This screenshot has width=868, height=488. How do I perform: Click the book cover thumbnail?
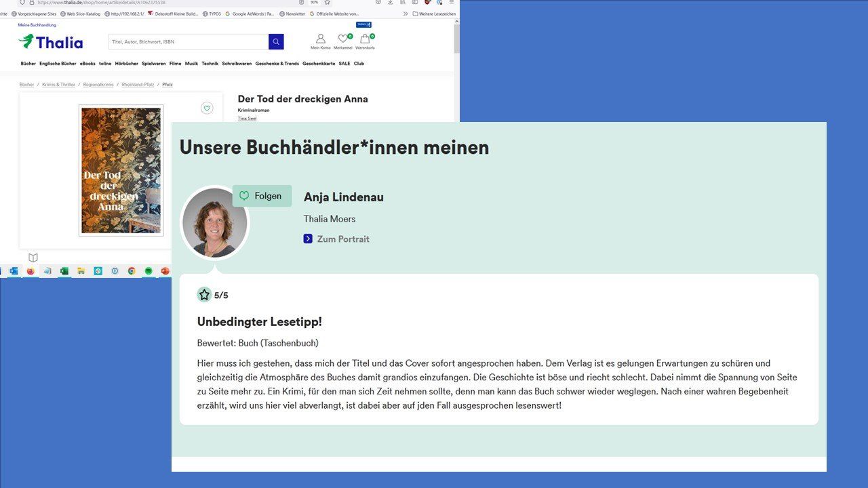tap(121, 170)
